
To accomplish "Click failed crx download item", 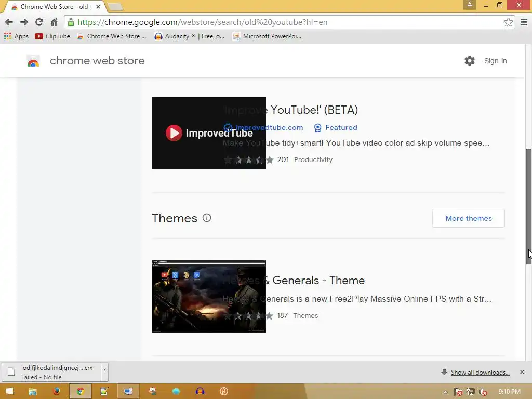I will [x=51, y=372].
